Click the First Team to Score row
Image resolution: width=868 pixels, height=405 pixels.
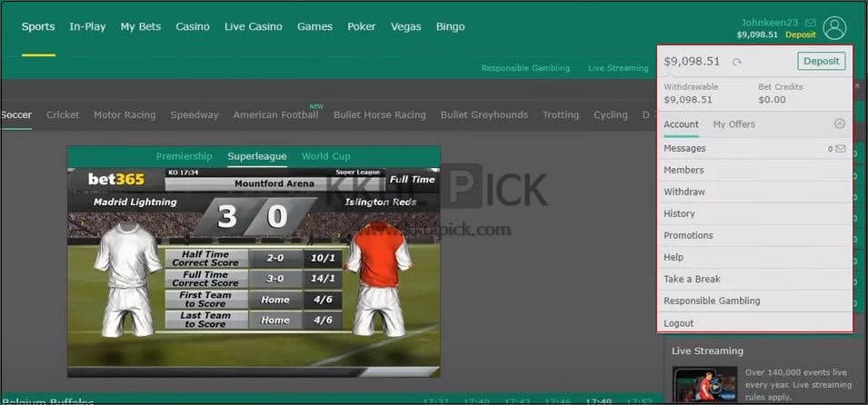click(x=254, y=300)
